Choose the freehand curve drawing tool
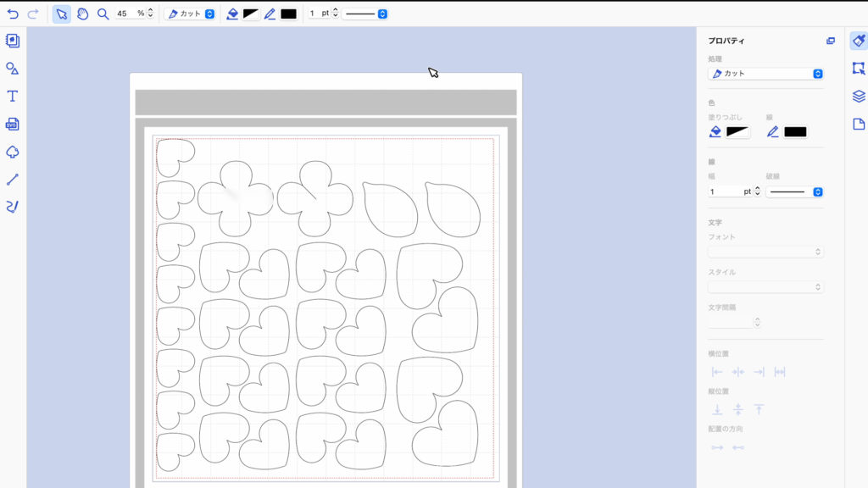 coord(12,207)
